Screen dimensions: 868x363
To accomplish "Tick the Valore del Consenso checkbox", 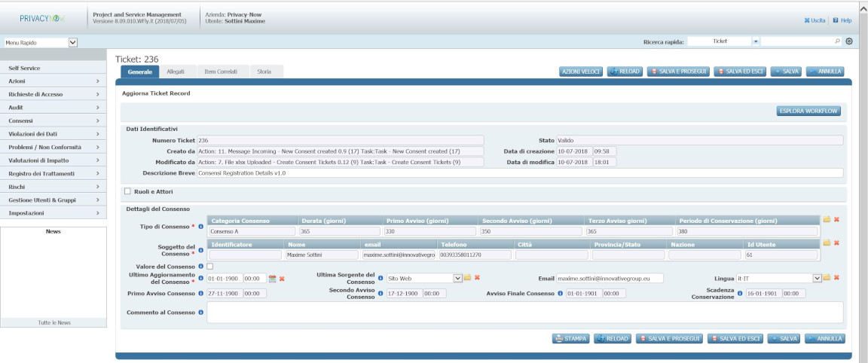I will point(210,267).
